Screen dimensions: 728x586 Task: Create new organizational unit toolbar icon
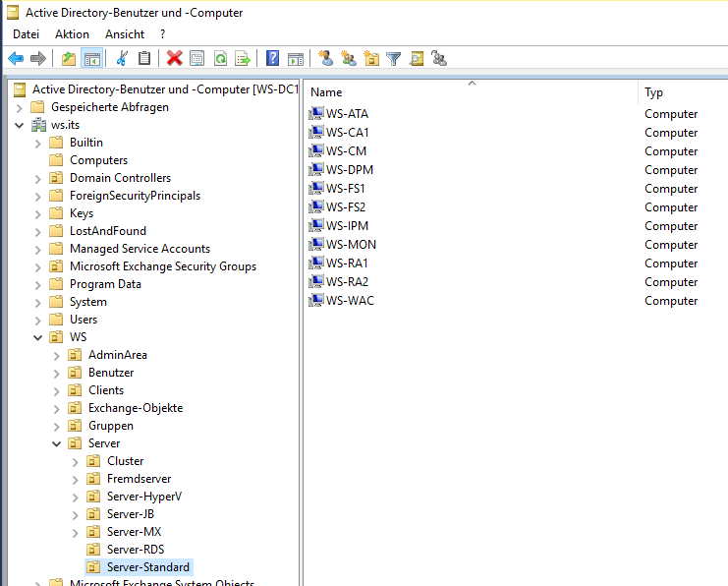coord(371,59)
